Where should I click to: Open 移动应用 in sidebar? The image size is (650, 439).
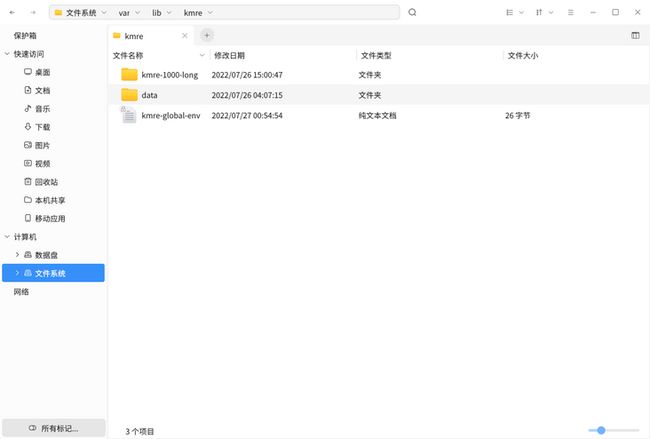coord(50,218)
